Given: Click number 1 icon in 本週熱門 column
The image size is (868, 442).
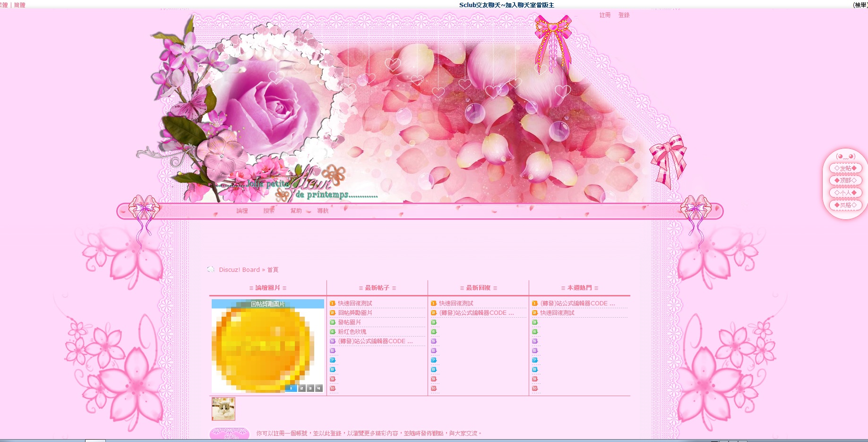Looking at the screenshot, I should click(x=535, y=303).
